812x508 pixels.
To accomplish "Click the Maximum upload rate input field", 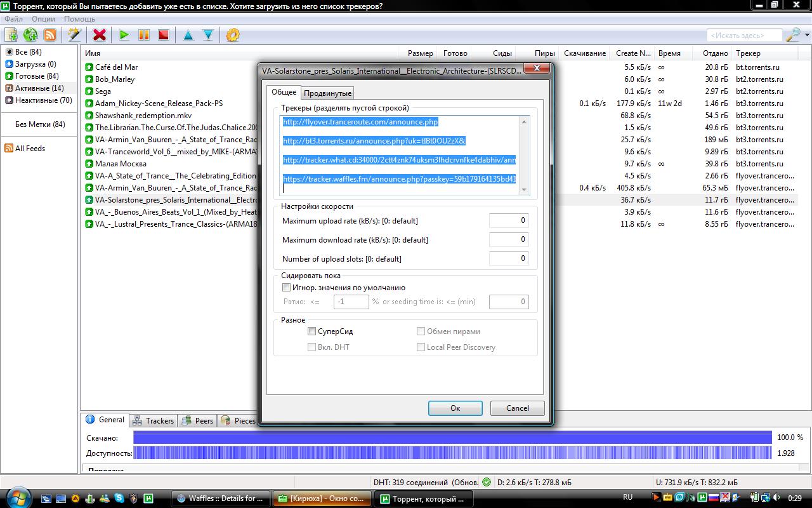I will click(x=508, y=221).
